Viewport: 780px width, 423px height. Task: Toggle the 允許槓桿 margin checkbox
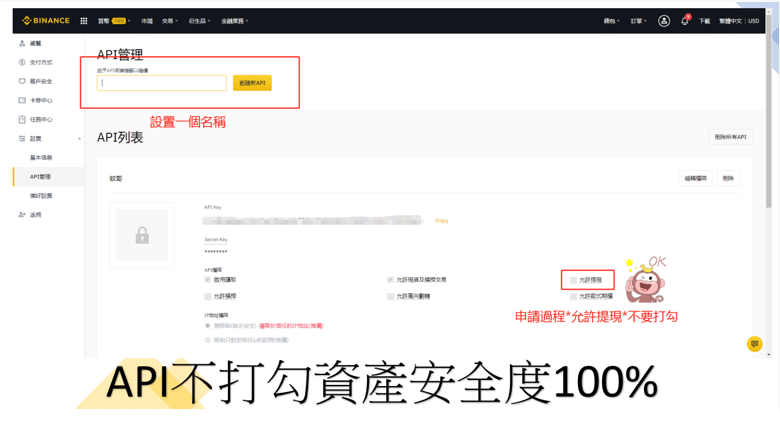(x=208, y=296)
